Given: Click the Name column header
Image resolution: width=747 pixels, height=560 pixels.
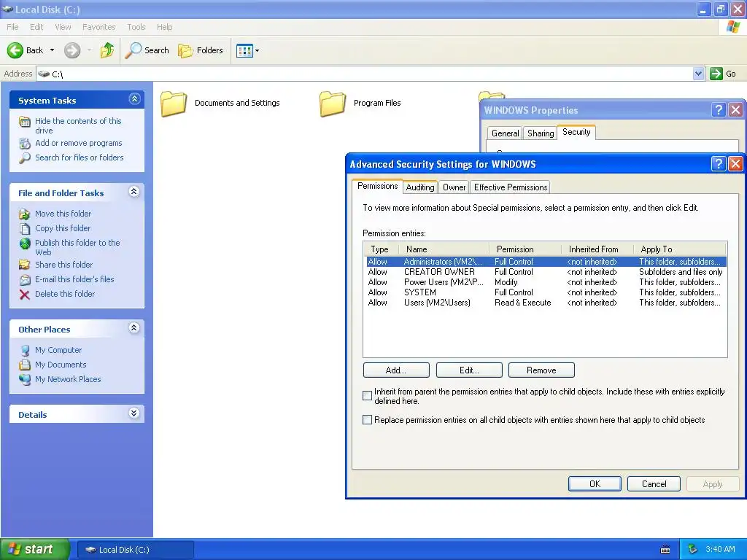Looking at the screenshot, I should tap(444, 249).
